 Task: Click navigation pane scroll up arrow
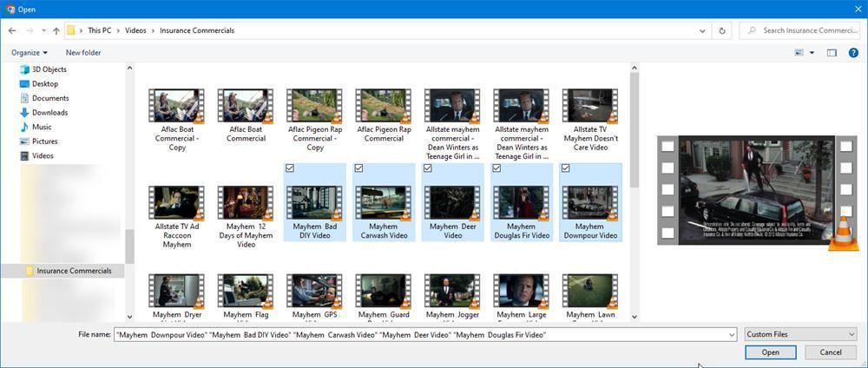(129, 68)
